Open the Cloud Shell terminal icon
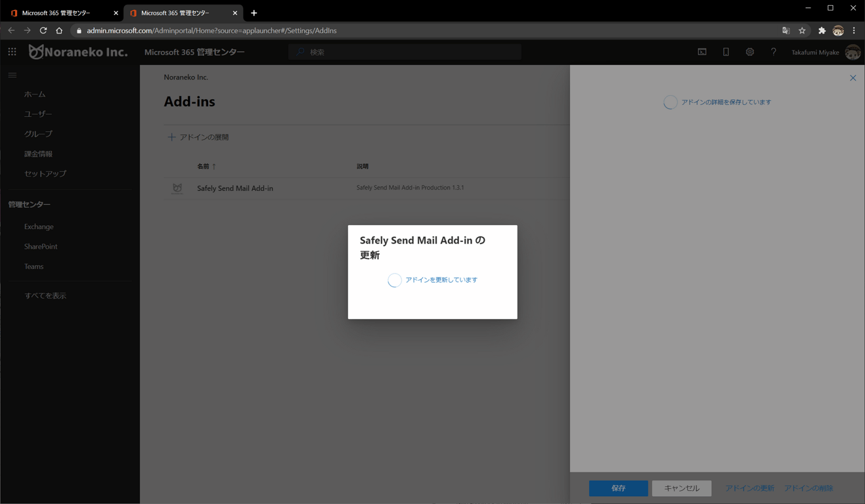The width and height of the screenshot is (865, 504). 702,52
